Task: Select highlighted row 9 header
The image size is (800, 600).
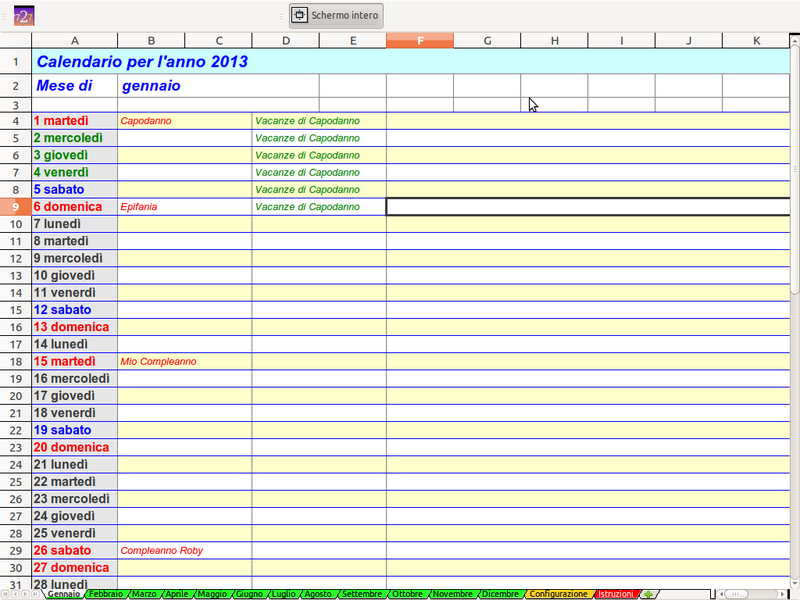Action: [x=16, y=207]
